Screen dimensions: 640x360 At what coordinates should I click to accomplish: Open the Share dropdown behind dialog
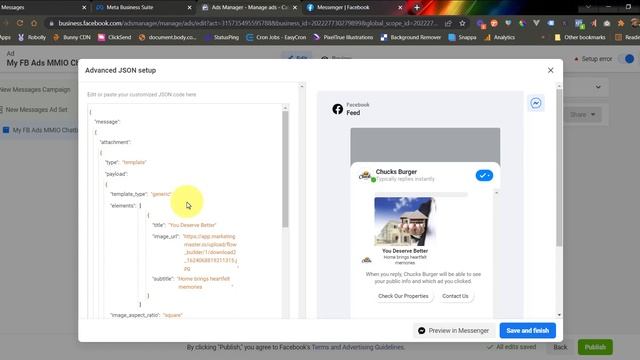pos(582,115)
